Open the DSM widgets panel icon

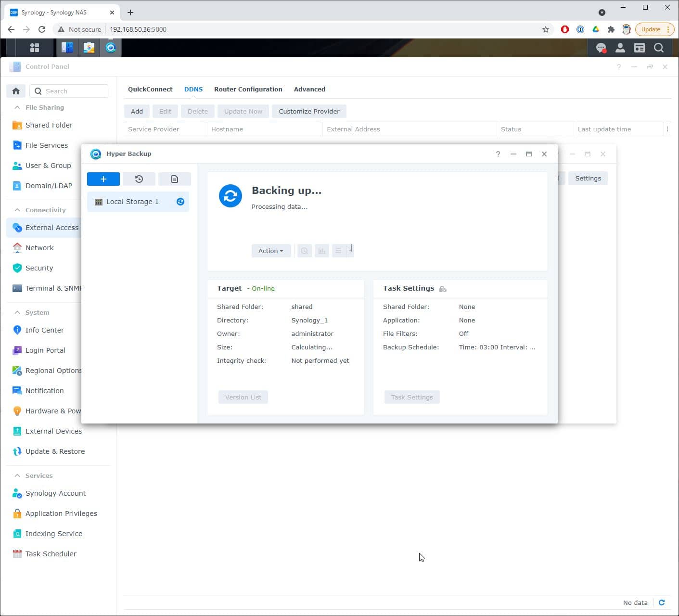(640, 48)
